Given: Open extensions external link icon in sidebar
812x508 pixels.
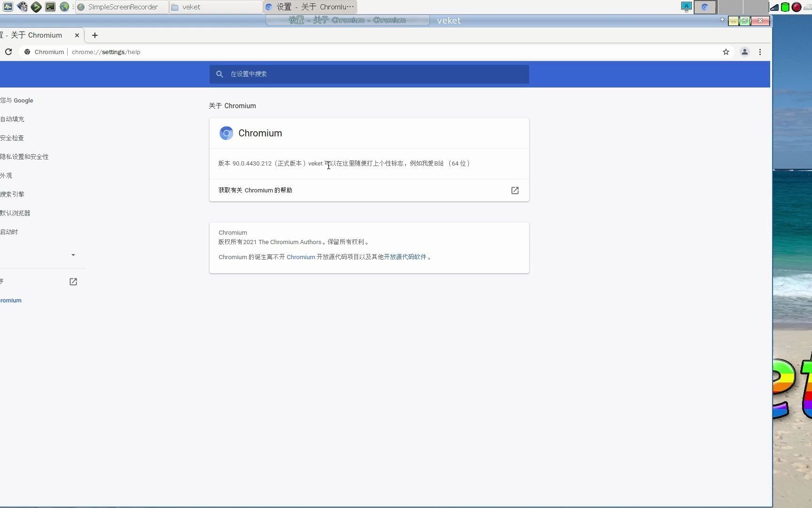Looking at the screenshot, I should pos(73,281).
